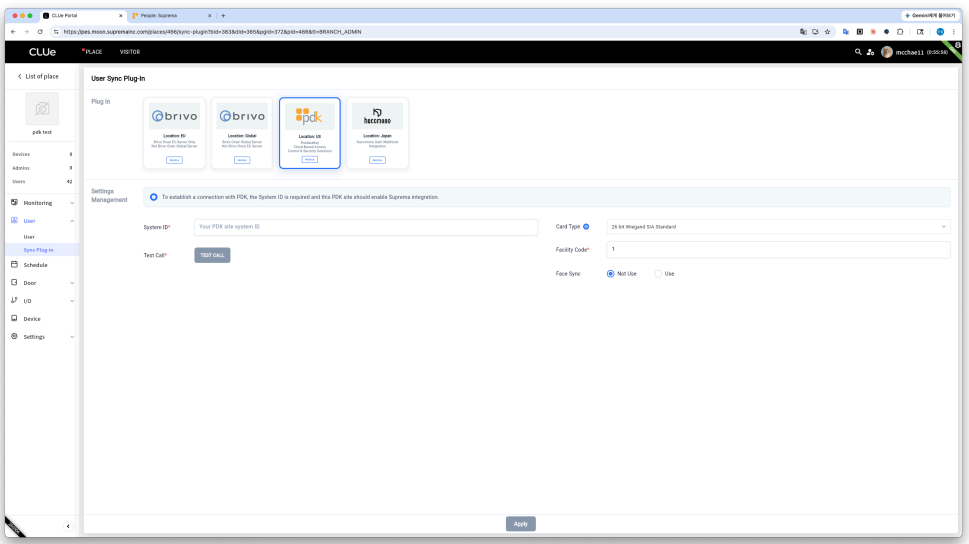Click the button on Brivo Global card

[x=242, y=160]
